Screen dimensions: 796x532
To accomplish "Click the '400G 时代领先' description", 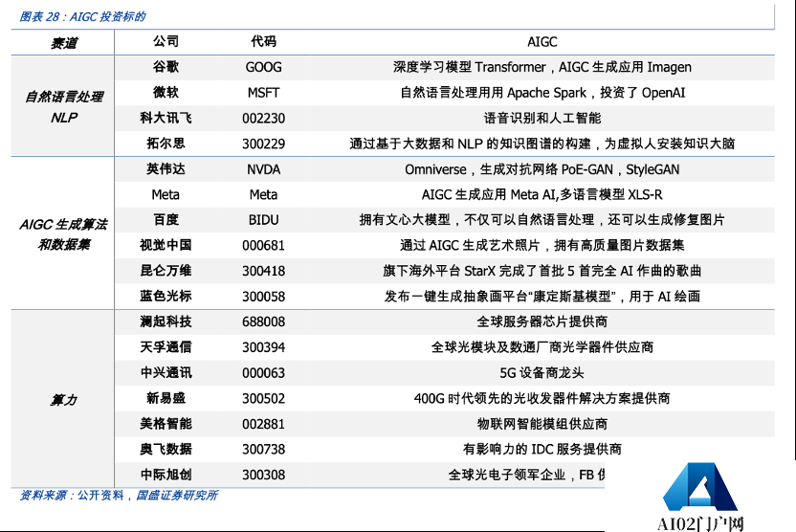I will click(542, 398).
